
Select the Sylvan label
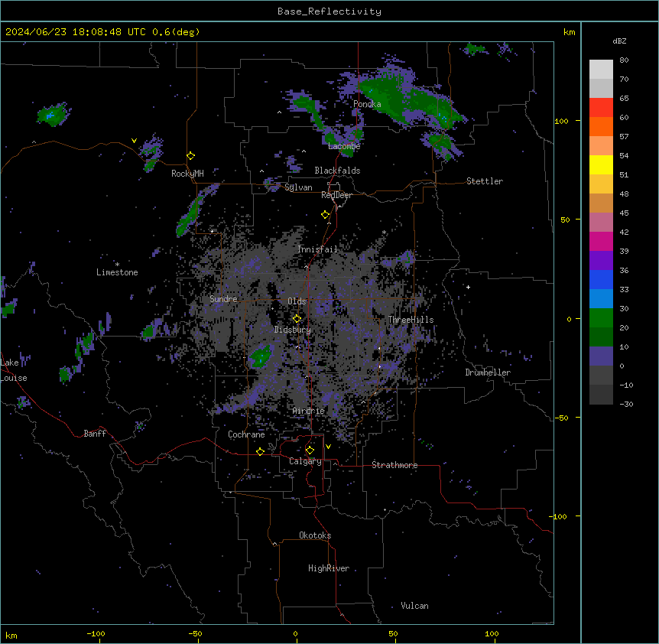298,187
